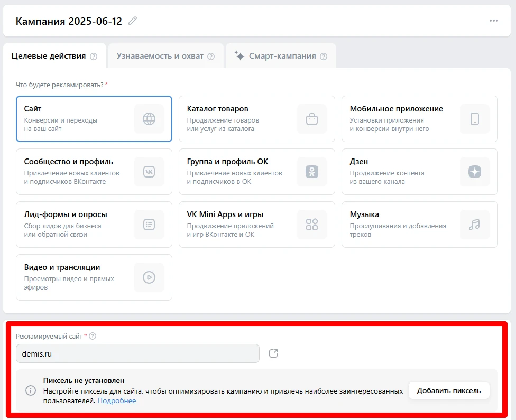Screen dimensions: 516x420
Task: Open advertised site via external link icon
Action: 273,353
